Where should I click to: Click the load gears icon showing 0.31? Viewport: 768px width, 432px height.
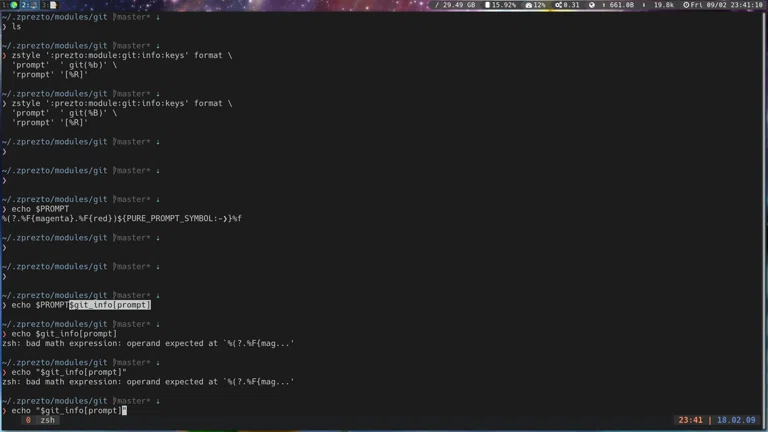[558, 5]
